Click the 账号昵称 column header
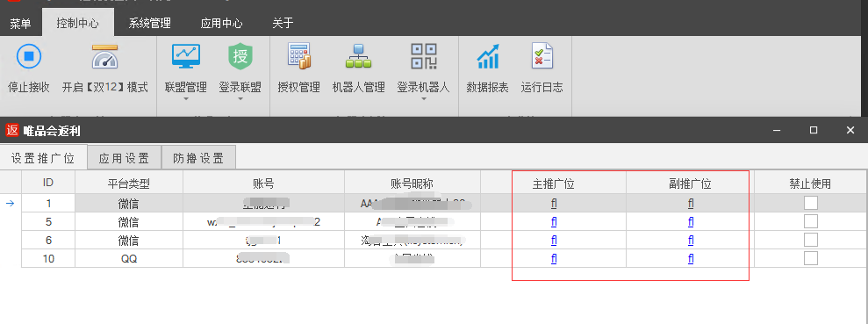868x324 pixels. click(x=412, y=184)
